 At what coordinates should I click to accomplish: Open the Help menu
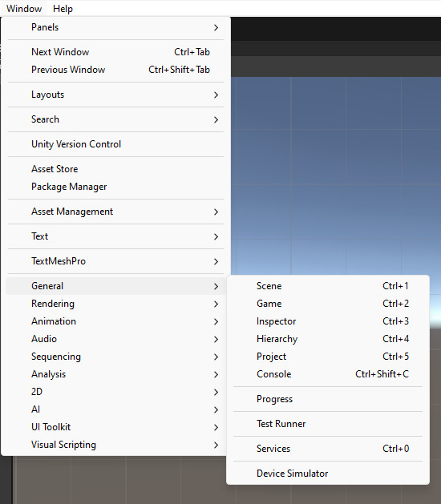pos(63,9)
